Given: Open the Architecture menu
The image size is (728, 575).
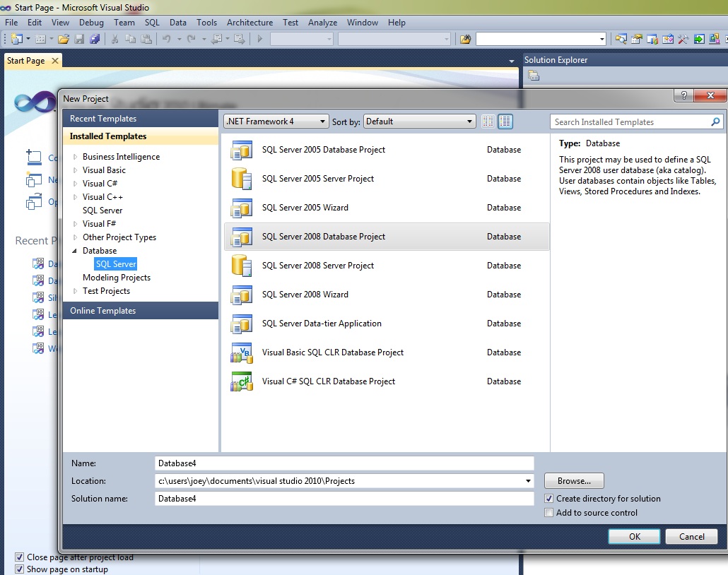Looking at the screenshot, I should [x=249, y=23].
